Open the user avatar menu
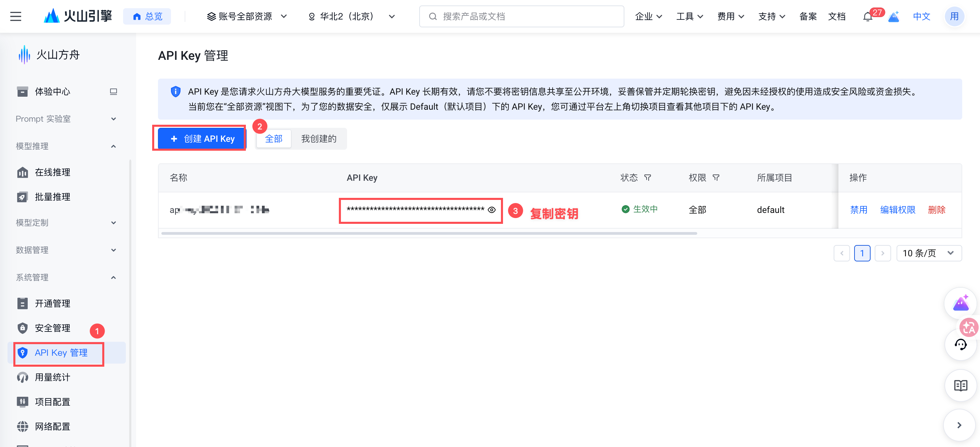 (x=954, y=16)
